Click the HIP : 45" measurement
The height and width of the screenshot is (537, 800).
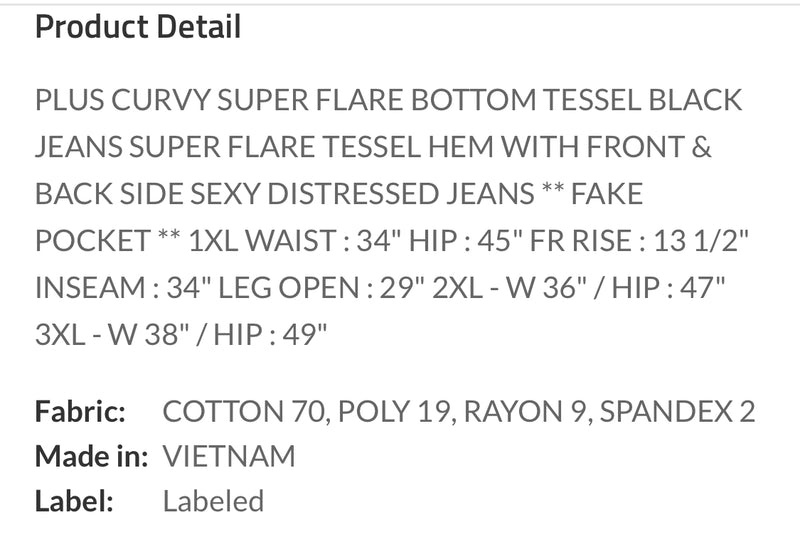click(465, 240)
